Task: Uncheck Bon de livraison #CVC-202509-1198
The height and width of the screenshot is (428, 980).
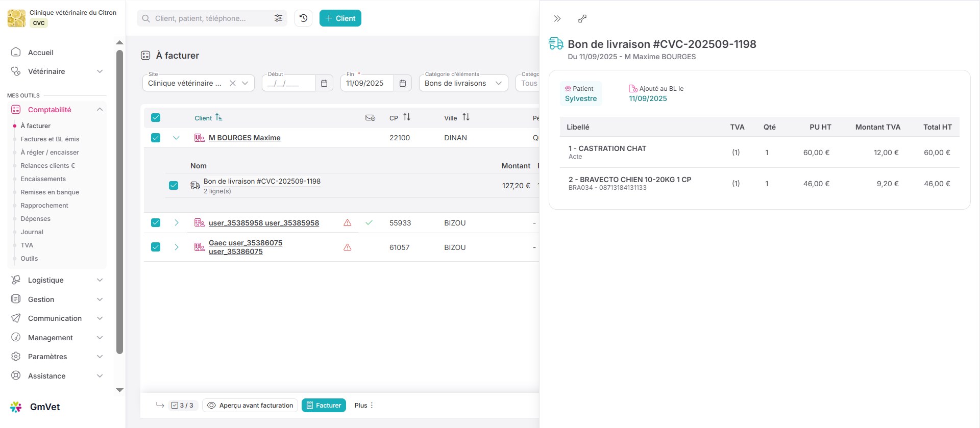Action: coord(174,186)
